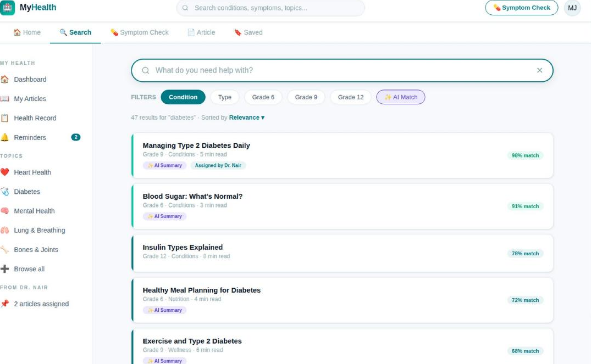The image size is (591, 364).
Task: Open the Saved tab
Action: (248, 32)
